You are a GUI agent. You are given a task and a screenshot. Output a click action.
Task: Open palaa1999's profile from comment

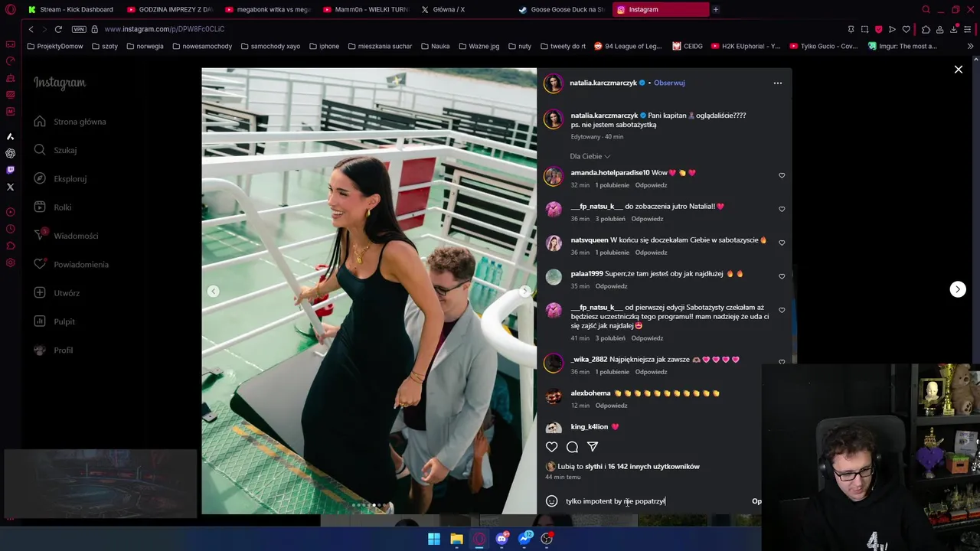pos(587,273)
